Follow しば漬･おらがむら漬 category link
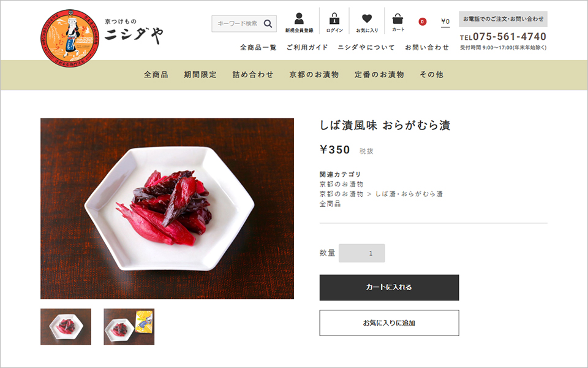This screenshot has height=368, width=588. pyautogui.click(x=409, y=194)
